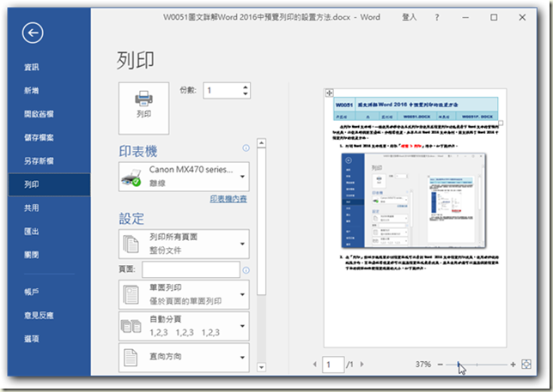Click the zoom slider handle
The height and width of the screenshot is (392, 553).
459,365
